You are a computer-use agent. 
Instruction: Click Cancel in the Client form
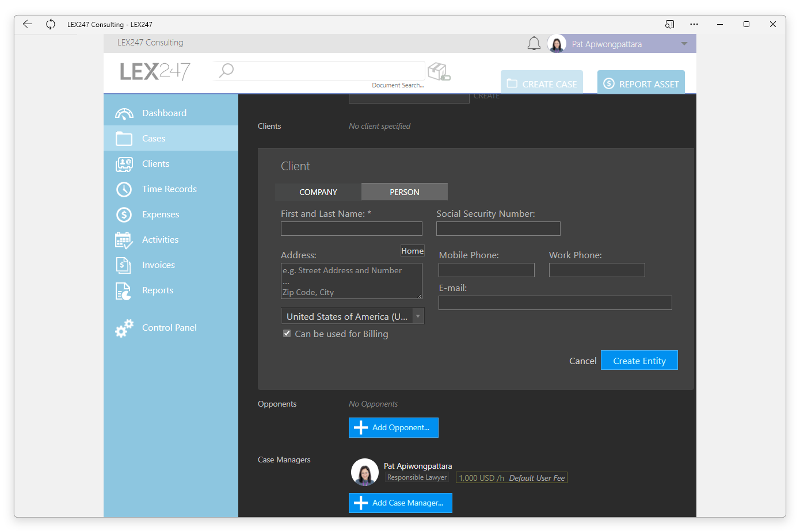[x=583, y=361]
